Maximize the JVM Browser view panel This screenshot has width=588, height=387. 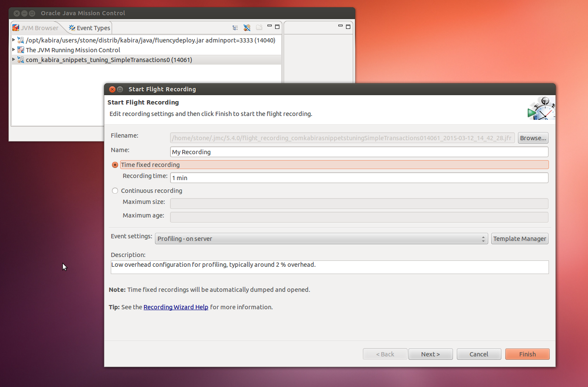(x=277, y=27)
